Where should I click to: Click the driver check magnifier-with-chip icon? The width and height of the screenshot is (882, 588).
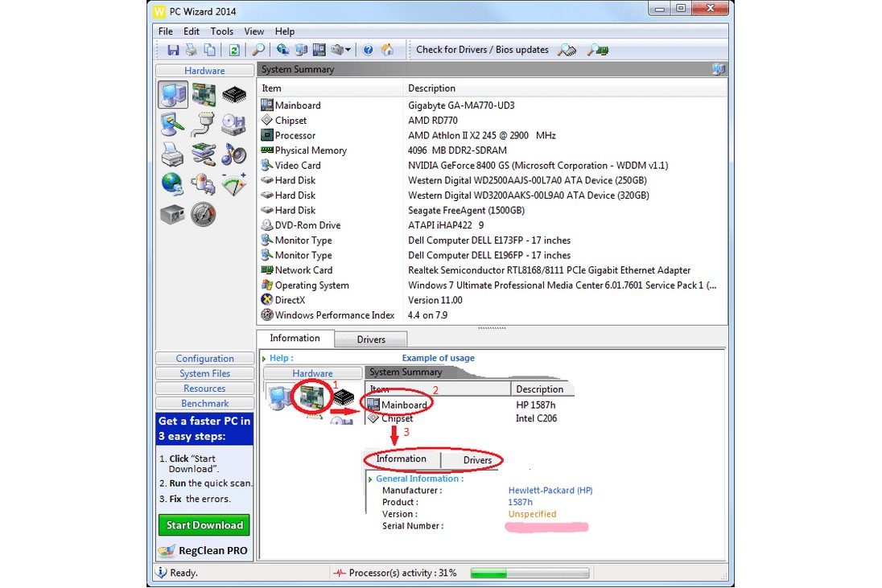(x=567, y=50)
